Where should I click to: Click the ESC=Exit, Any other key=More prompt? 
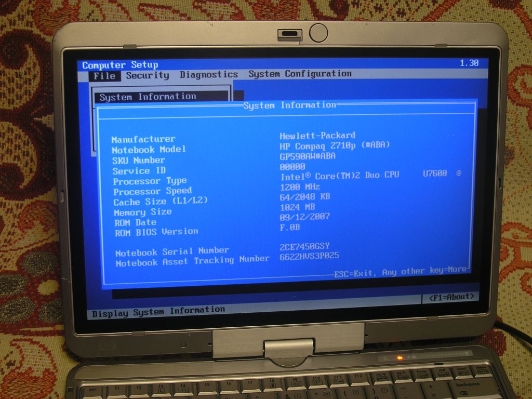[401, 272]
